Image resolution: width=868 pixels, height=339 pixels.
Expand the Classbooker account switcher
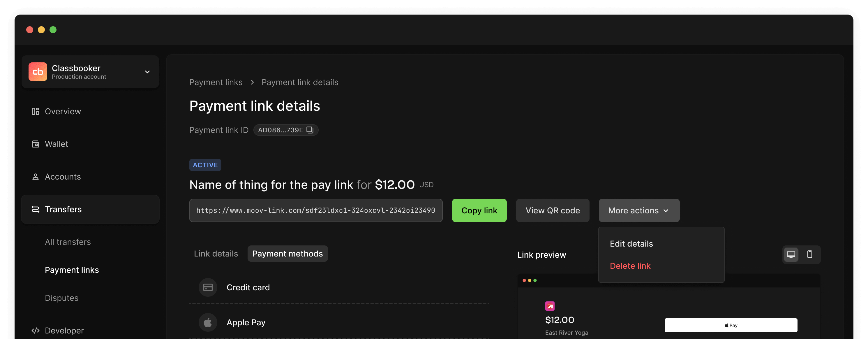pos(147,71)
